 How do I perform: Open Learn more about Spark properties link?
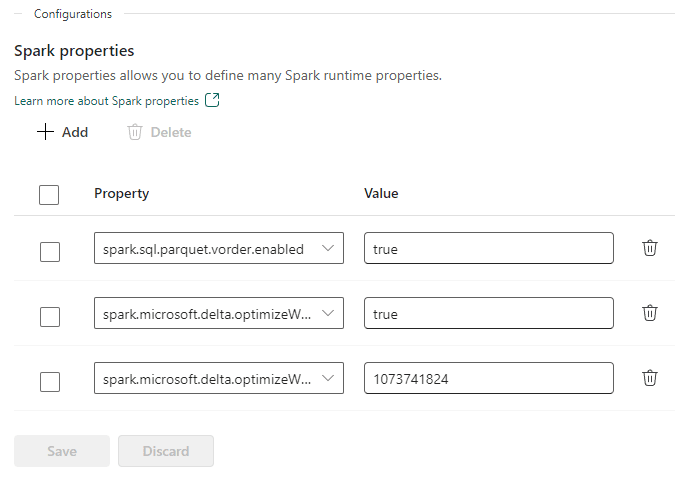tap(106, 101)
